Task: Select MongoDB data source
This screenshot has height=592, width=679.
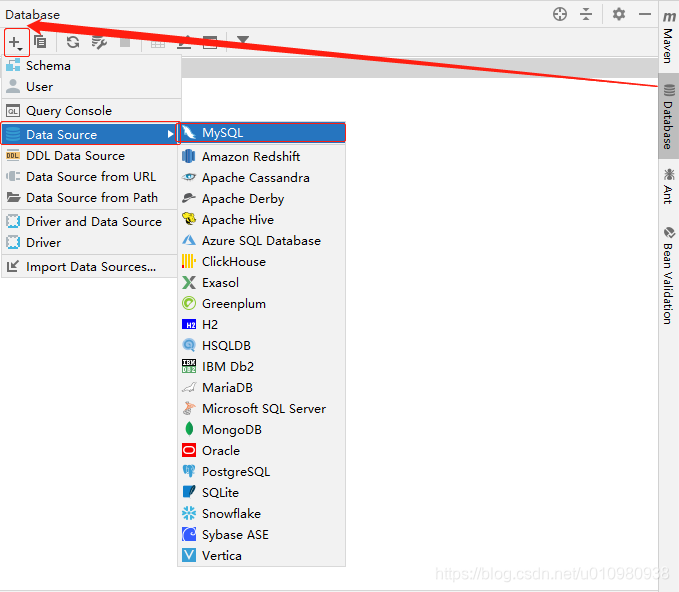Action: [262, 430]
